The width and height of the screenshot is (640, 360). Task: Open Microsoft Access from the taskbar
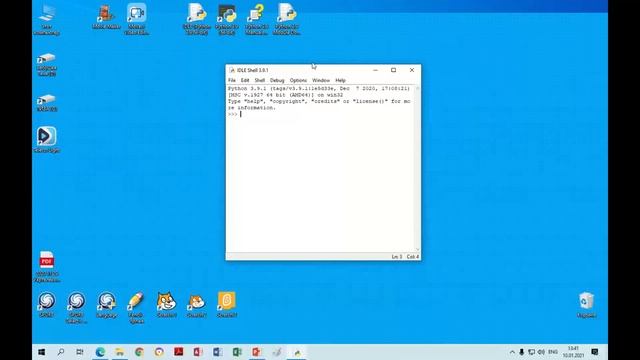coord(198,352)
